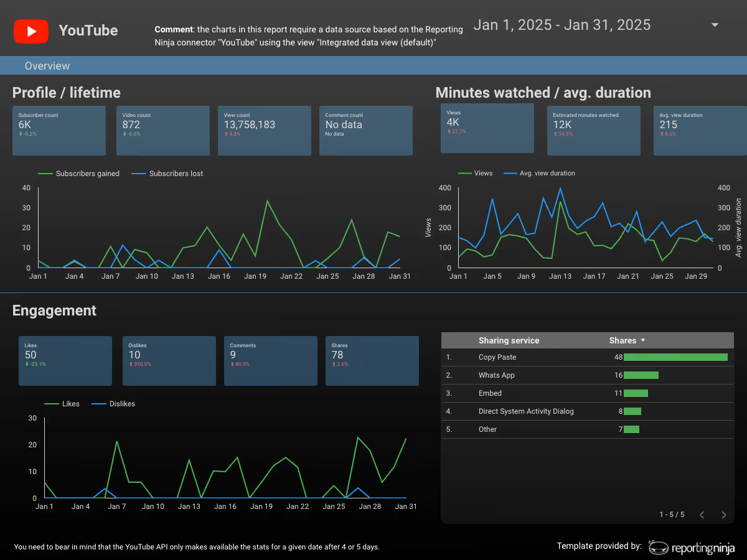Toggle the Subscribers gained legend item

(x=79, y=174)
